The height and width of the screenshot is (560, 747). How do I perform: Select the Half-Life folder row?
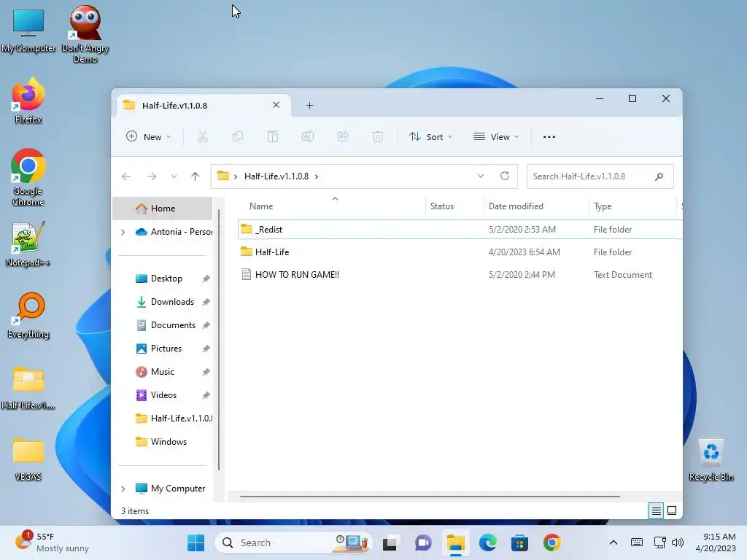[460, 252]
